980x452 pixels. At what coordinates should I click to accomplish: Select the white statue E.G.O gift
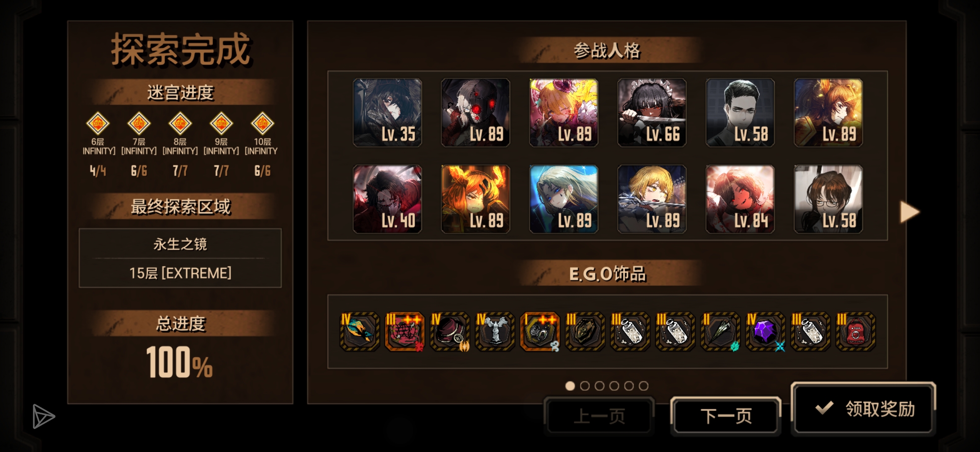coord(495,331)
